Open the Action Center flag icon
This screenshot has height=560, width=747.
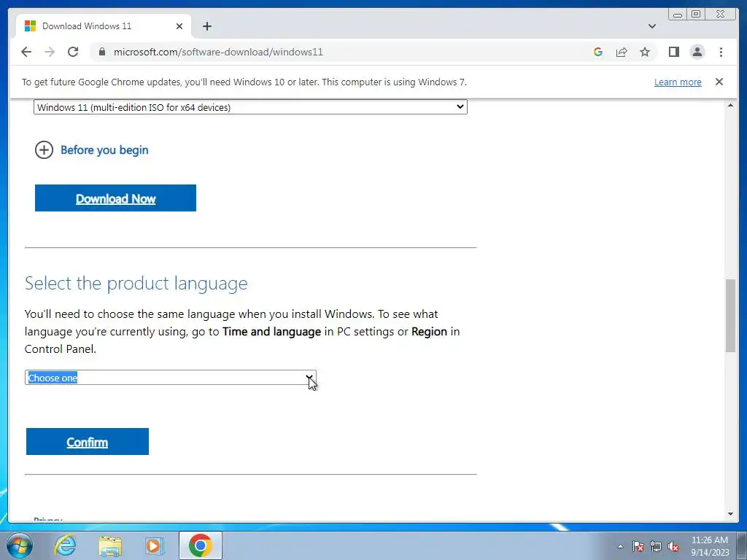pos(638,546)
